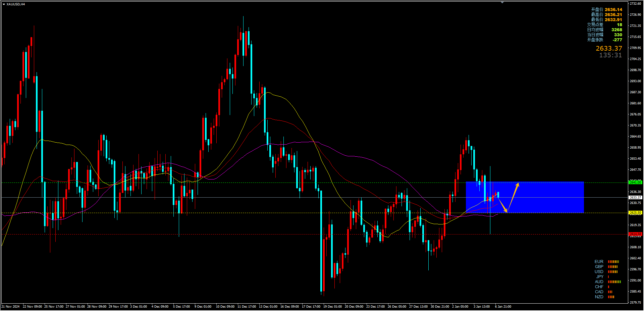
Task: Click the GBP currency strength label
Action: [x=599, y=267]
